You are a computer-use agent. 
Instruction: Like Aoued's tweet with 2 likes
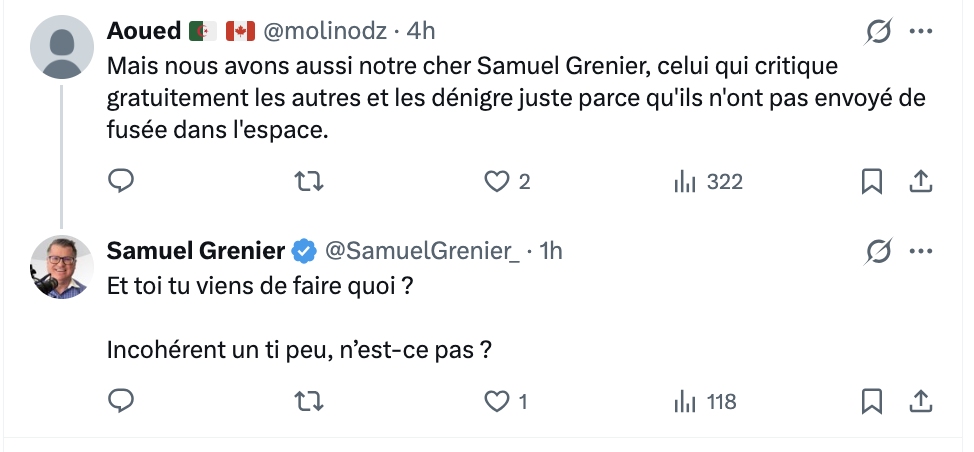(497, 181)
